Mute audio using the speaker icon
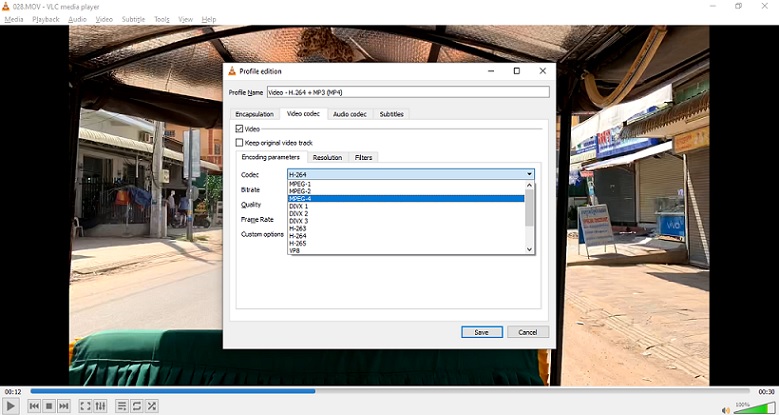 point(726,409)
